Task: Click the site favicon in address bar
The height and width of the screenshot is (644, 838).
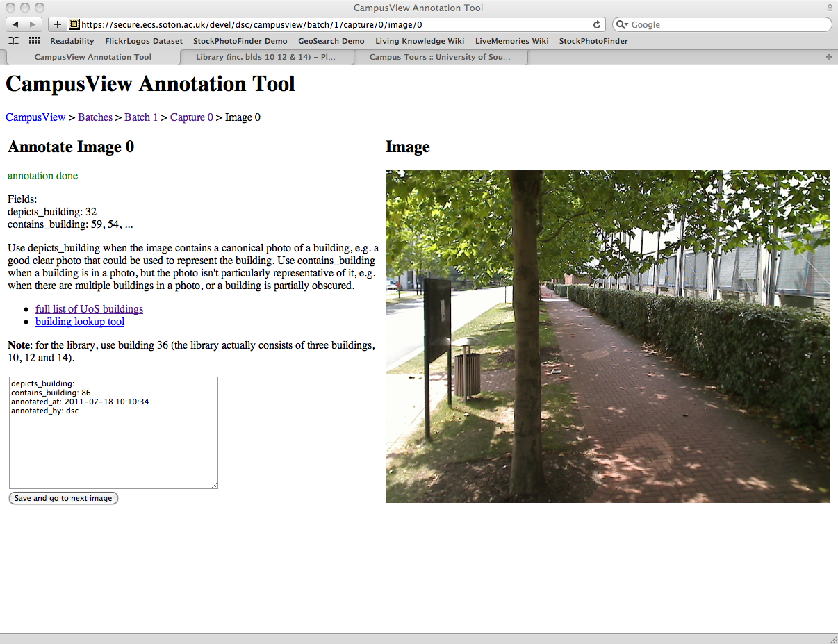Action: point(74,24)
